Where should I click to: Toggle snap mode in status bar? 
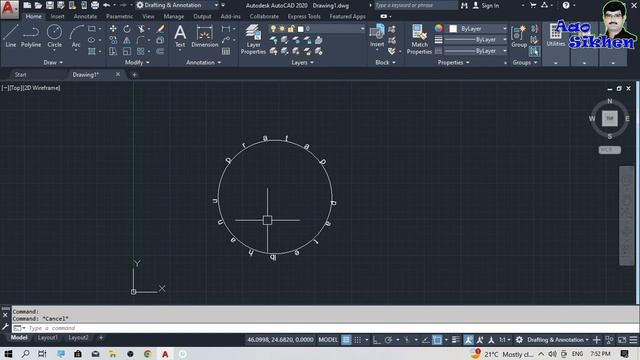click(358, 340)
